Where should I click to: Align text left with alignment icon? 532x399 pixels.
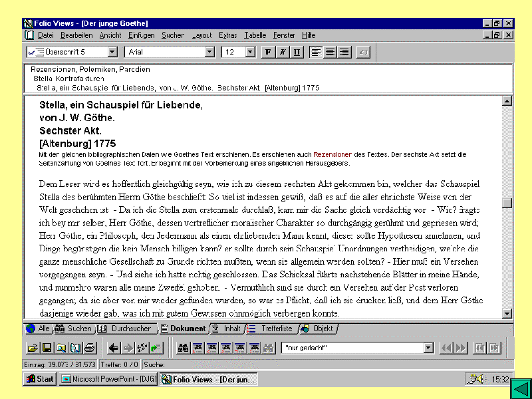coord(317,52)
